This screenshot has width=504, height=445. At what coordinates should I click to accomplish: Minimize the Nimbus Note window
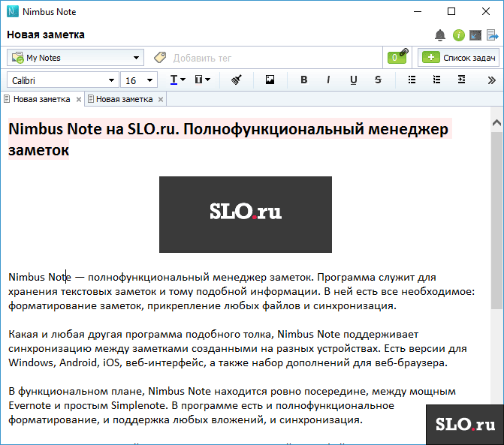click(418, 11)
